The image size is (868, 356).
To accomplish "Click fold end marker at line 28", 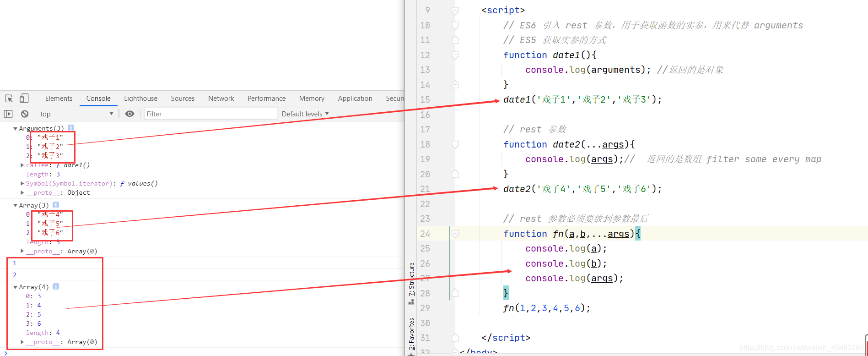I will click(455, 293).
